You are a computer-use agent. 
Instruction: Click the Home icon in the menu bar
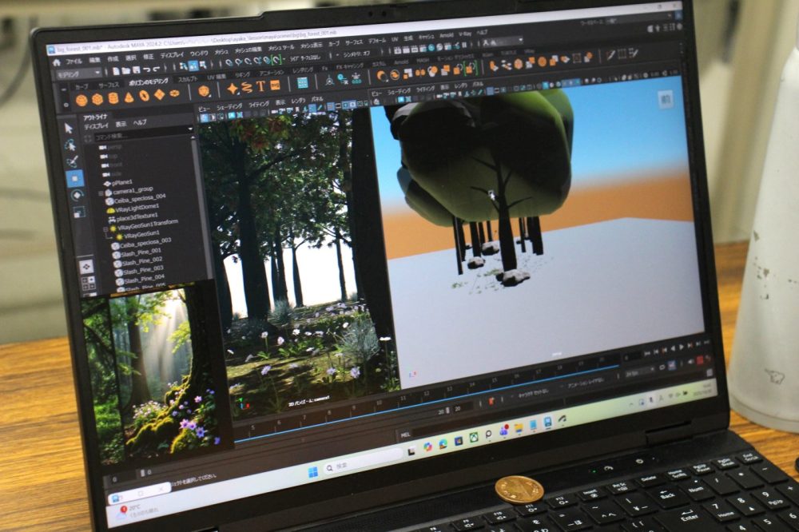pyautogui.click(x=57, y=62)
